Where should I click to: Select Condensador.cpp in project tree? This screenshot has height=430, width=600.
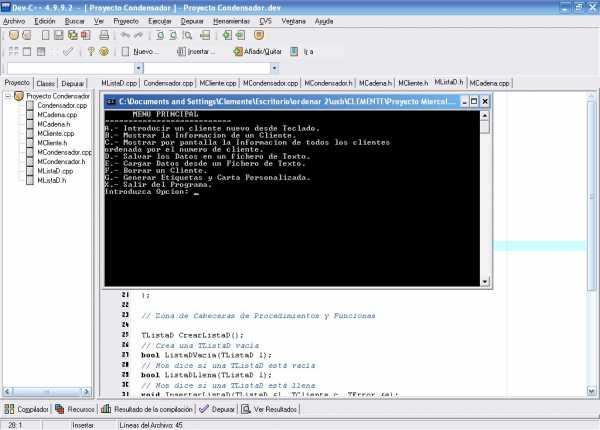62,105
